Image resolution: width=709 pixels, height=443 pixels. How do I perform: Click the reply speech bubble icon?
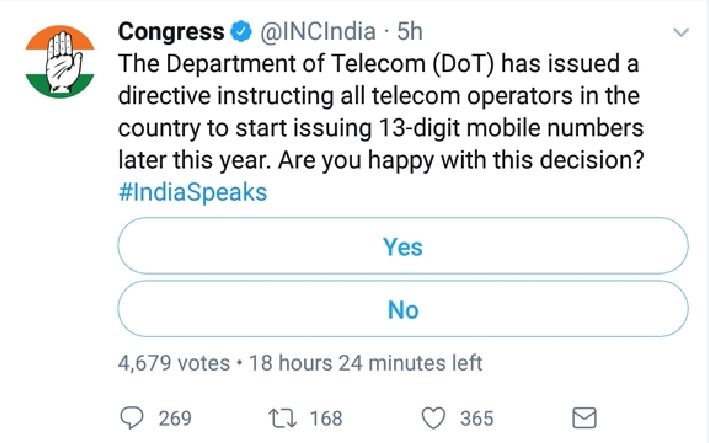[132, 417]
